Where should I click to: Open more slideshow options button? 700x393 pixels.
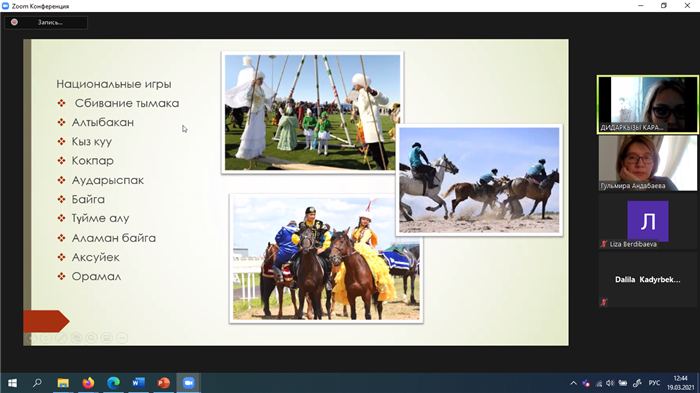(x=122, y=338)
